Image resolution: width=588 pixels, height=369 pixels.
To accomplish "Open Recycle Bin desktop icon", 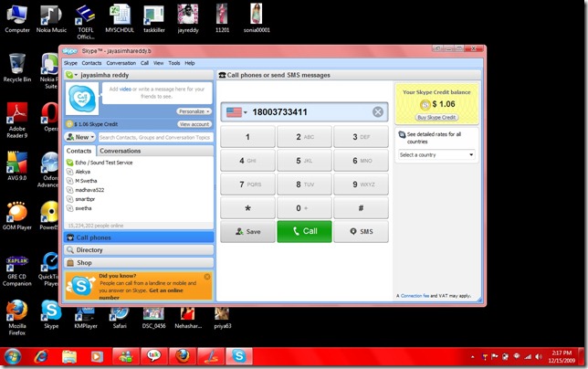I will 17,68.
